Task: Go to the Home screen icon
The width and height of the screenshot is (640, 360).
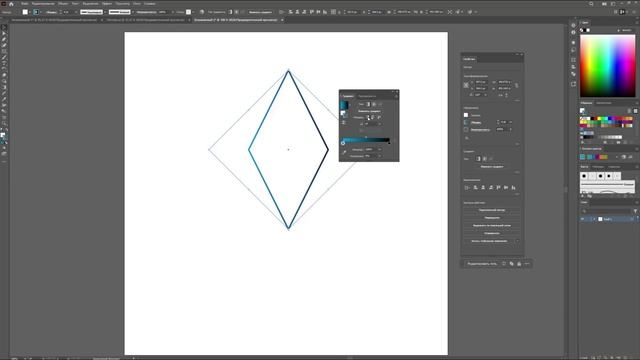Action: pyautogui.click(x=11, y=4)
